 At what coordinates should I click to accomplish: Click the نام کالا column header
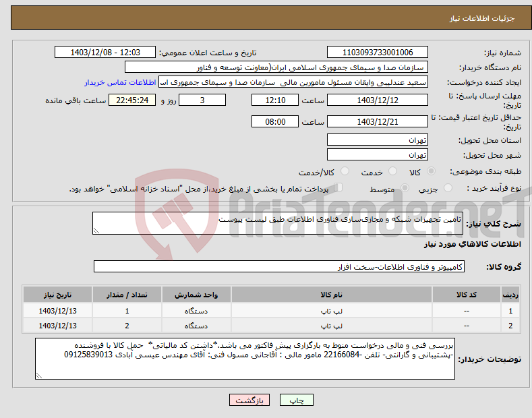pos(332,295)
